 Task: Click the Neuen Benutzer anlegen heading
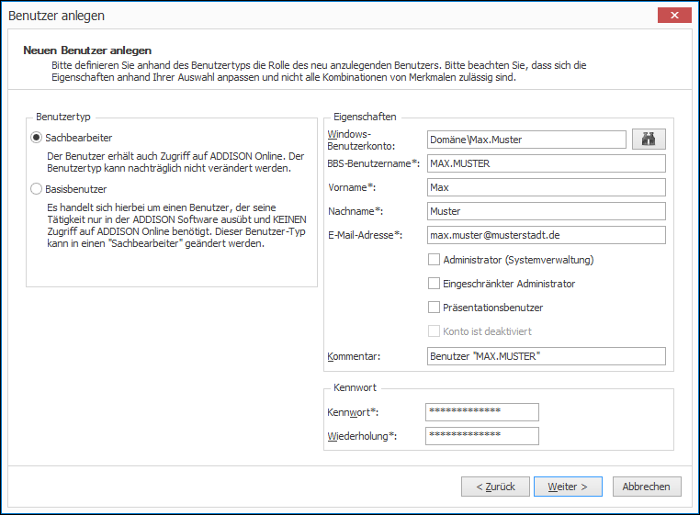click(x=88, y=50)
